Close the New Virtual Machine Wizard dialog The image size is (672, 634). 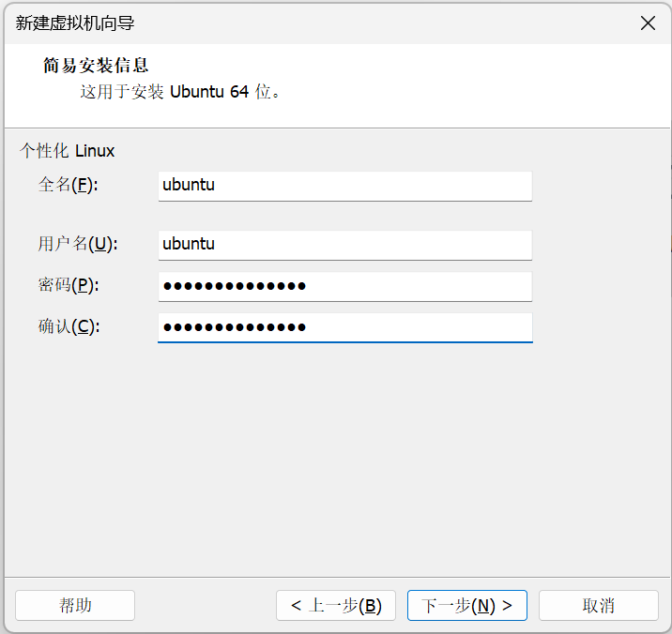click(x=648, y=23)
